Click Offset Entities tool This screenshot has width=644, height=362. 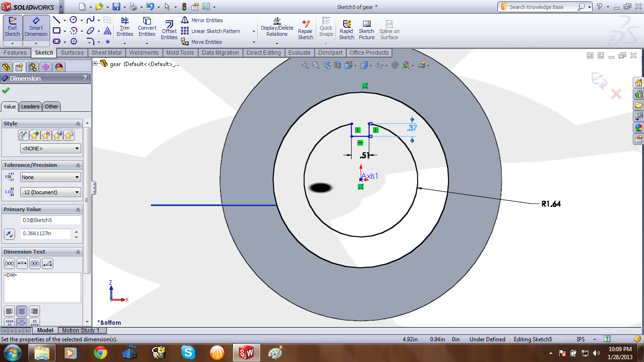click(169, 29)
